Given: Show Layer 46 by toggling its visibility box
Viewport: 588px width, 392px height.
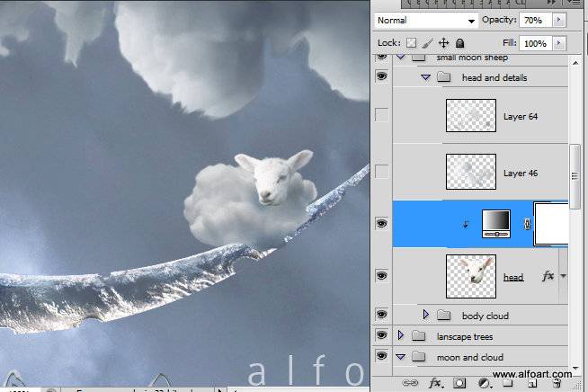Looking at the screenshot, I should pyautogui.click(x=382, y=172).
